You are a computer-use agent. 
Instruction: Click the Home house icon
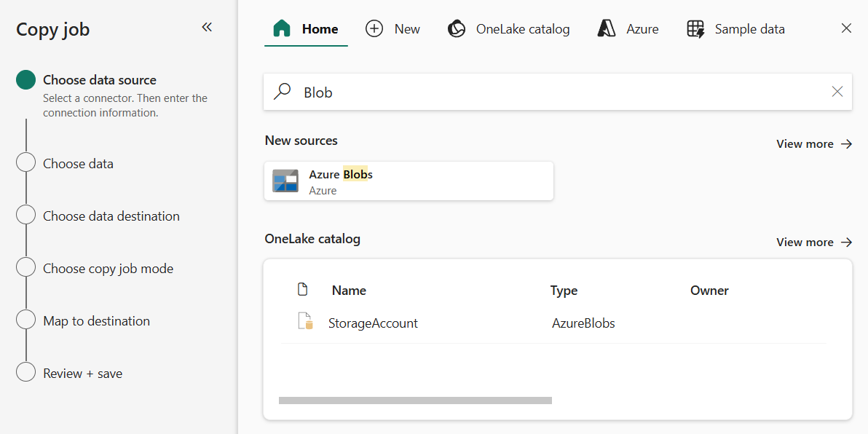click(x=282, y=29)
